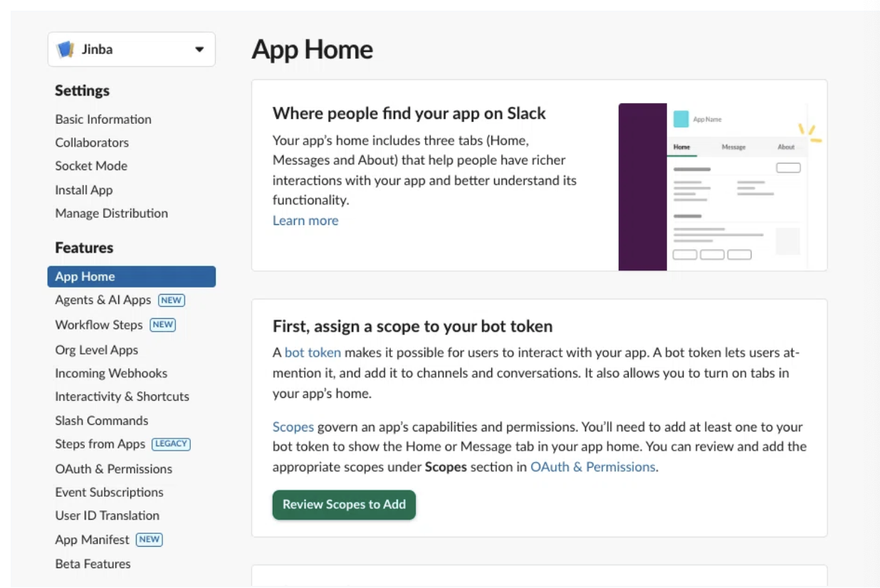Screen dimensions: 880x588
Task: Click LEGACY badge beside Steps from Apps
Action: tap(172, 444)
